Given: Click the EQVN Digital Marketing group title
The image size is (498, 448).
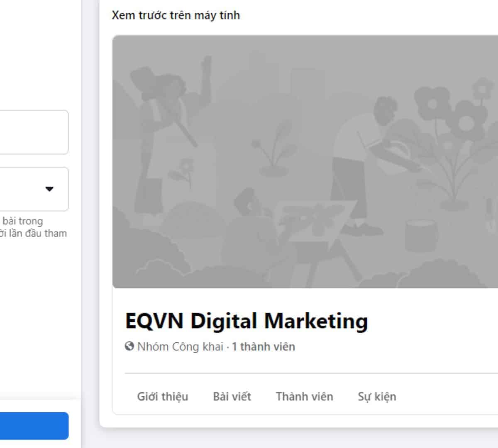Looking at the screenshot, I should pos(247,321).
